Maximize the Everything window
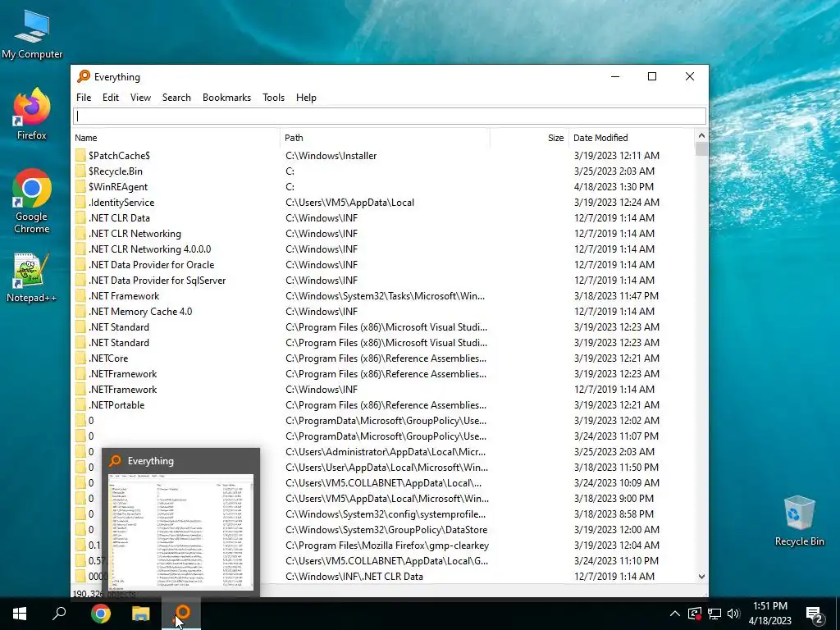The image size is (840, 630). (x=652, y=76)
